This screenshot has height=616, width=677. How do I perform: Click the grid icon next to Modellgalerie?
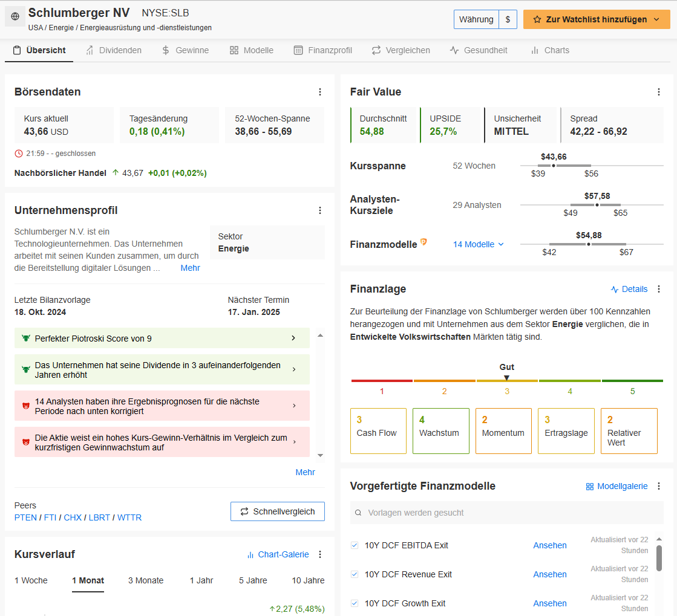coord(589,486)
